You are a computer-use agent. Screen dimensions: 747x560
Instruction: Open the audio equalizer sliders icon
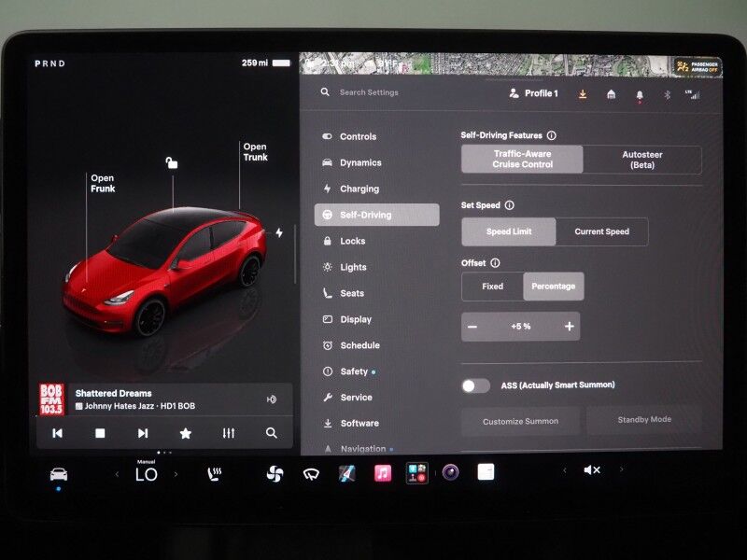(x=229, y=433)
